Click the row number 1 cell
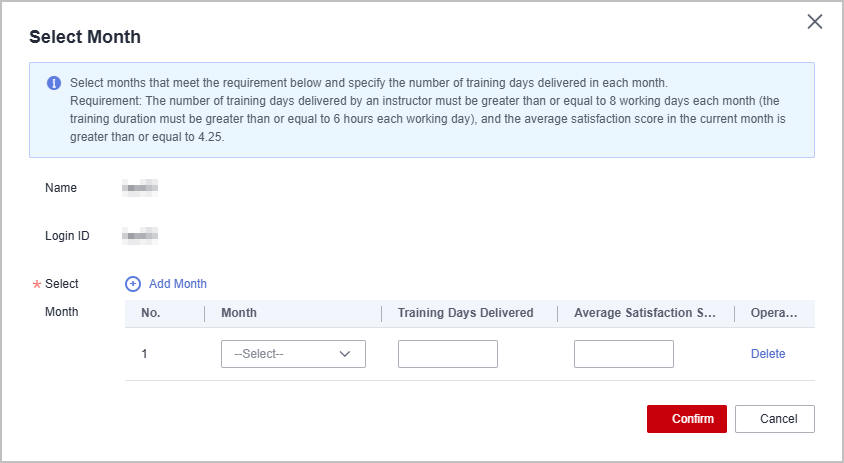Screen dimensions: 844x463 coord(145,354)
